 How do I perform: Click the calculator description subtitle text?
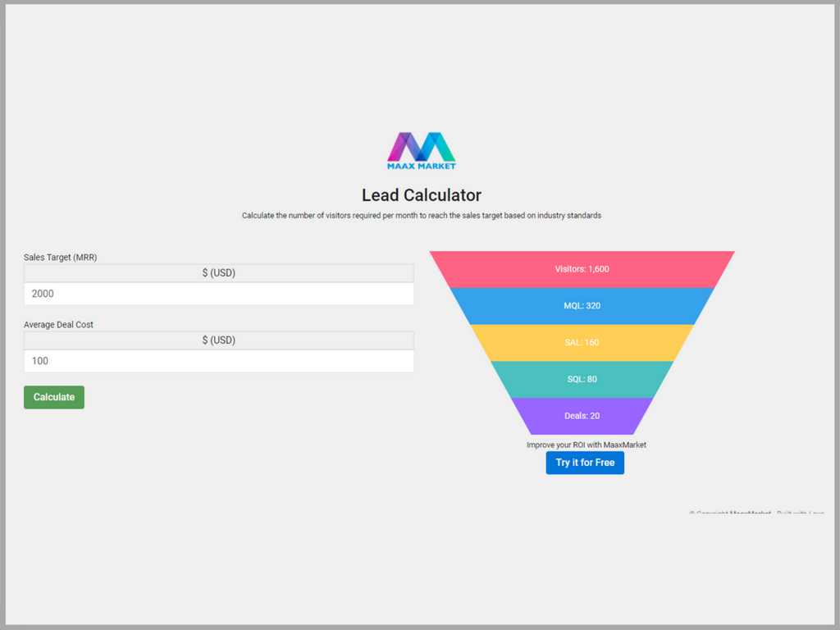[x=421, y=216]
